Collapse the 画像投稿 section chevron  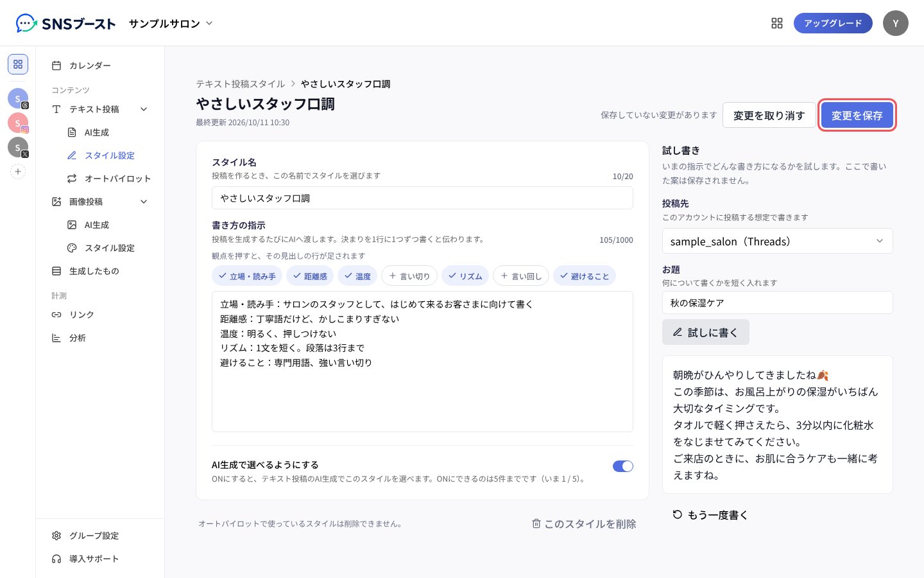click(x=144, y=202)
